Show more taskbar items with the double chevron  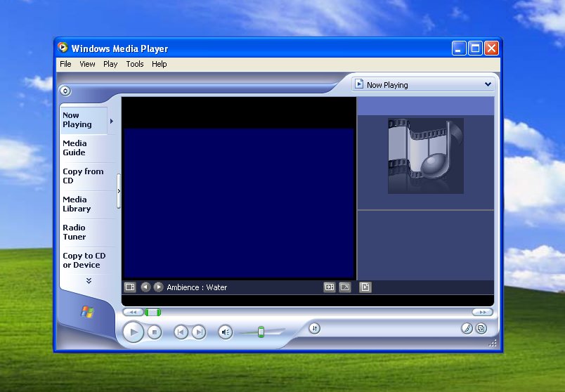point(89,281)
